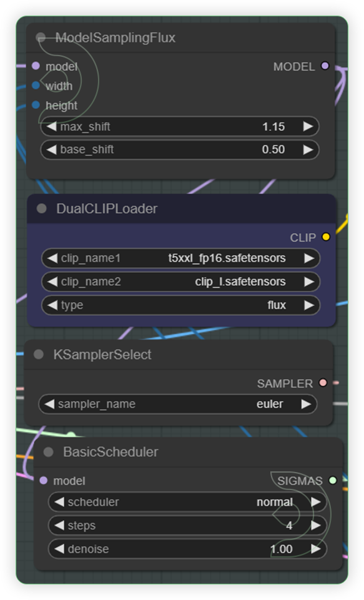Collapse the DualCLIPLoader node
The width and height of the screenshot is (364, 600).
[x=41, y=208]
